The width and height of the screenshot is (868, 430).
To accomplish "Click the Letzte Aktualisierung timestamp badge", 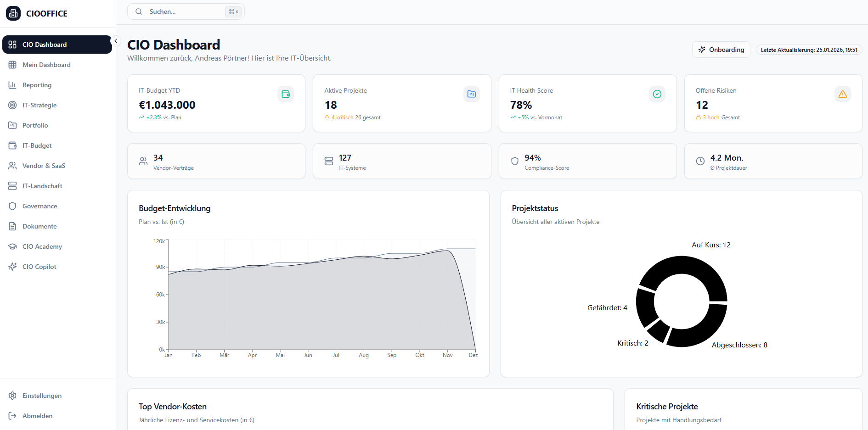I will pyautogui.click(x=809, y=50).
